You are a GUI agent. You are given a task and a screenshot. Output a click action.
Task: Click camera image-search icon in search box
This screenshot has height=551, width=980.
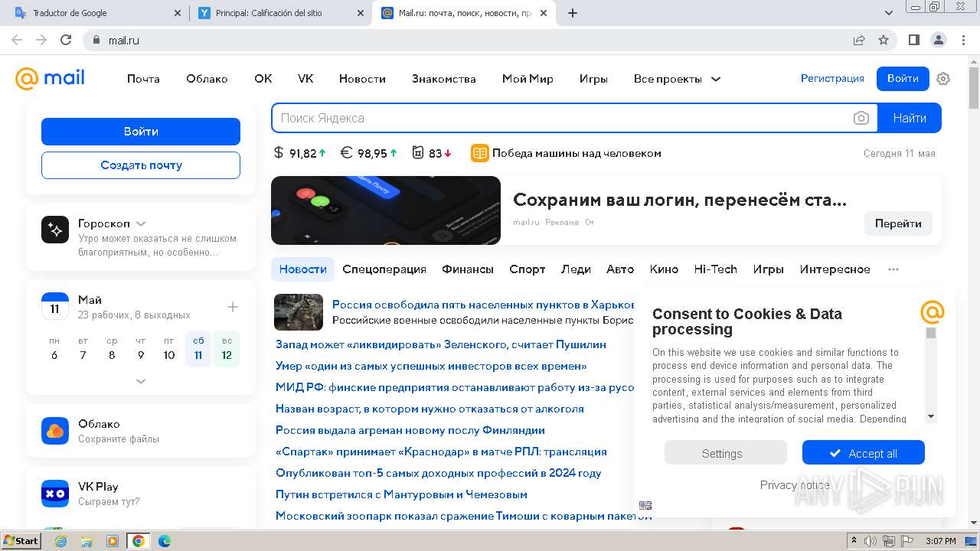pyautogui.click(x=861, y=118)
